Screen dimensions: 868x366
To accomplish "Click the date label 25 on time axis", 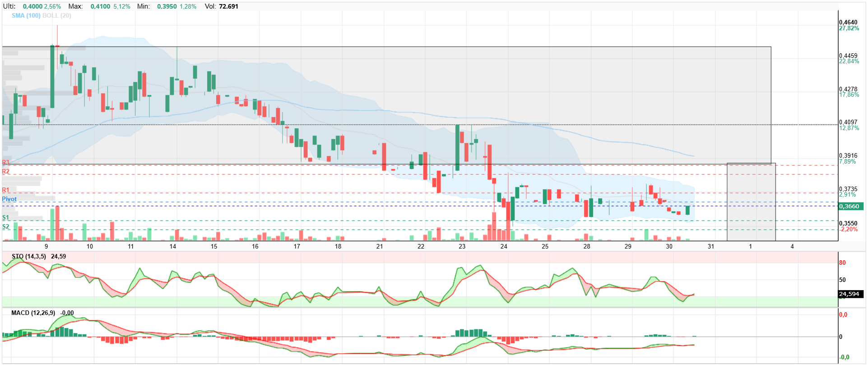I will [x=545, y=246].
